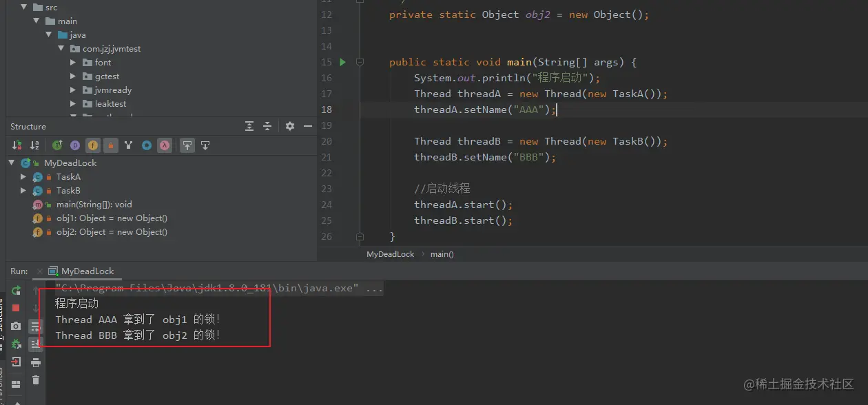This screenshot has height=405, width=868.
Task: Click the Structure panel title
Action: tap(28, 126)
